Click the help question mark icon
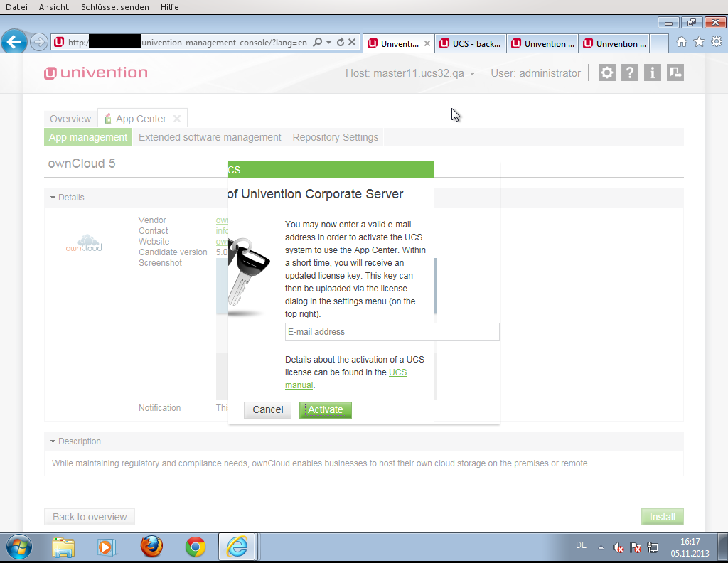 (629, 73)
